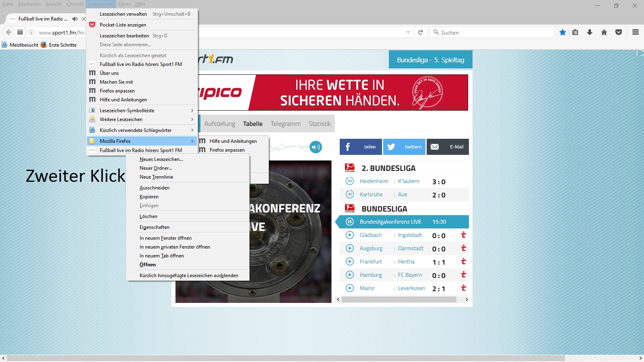Viewport: 644px width, 362px height.
Task: Open the hamburger menu button
Action: point(636,32)
